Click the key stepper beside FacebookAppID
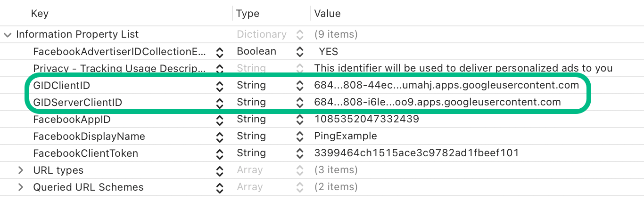The image size is (644, 209). [219, 120]
